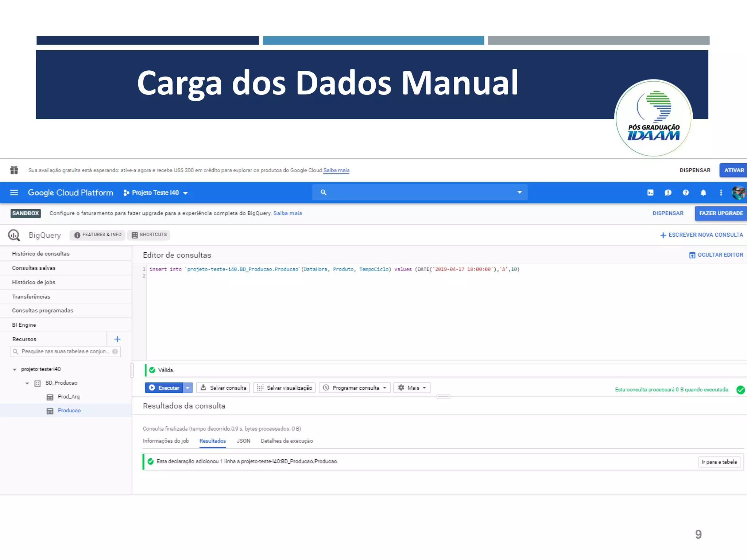Click the resource search field
The height and width of the screenshot is (560, 747).
(66, 351)
